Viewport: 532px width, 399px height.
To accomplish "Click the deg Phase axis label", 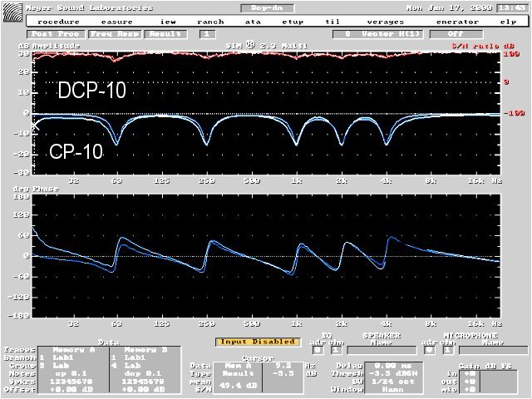I will pos(36,189).
